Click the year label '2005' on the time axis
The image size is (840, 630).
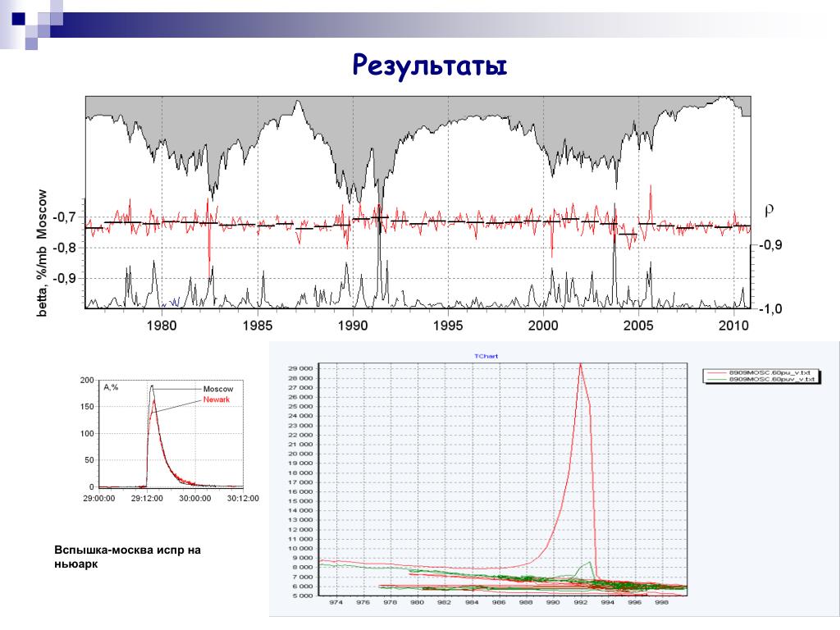pyautogui.click(x=638, y=325)
